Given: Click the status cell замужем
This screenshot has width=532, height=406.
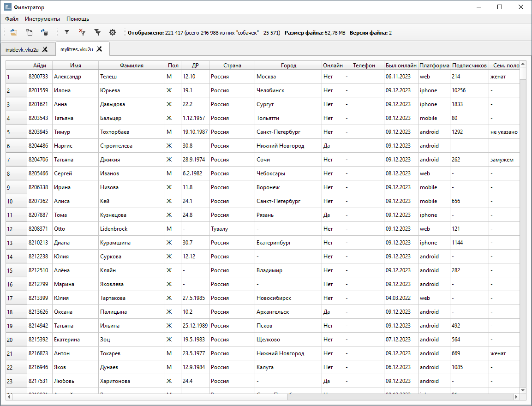Looking at the screenshot, I should tap(504, 160).
